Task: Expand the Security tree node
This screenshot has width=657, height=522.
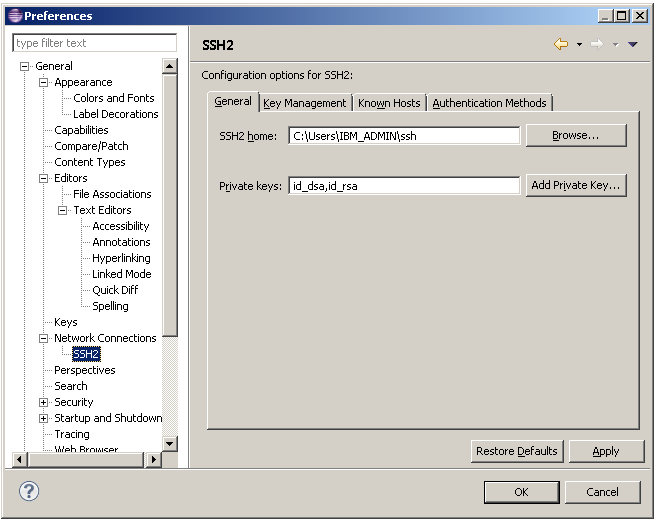Action: click(x=44, y=402)
